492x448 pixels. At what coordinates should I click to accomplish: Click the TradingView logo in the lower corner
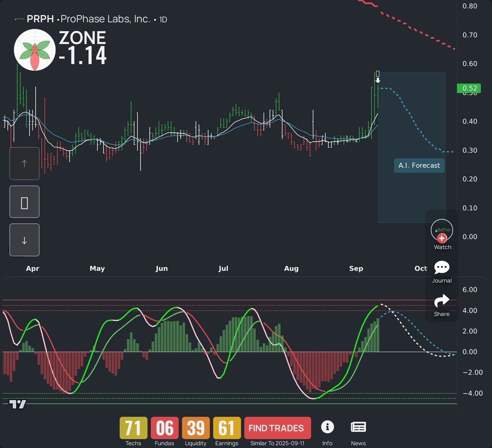tap(17, 404)
